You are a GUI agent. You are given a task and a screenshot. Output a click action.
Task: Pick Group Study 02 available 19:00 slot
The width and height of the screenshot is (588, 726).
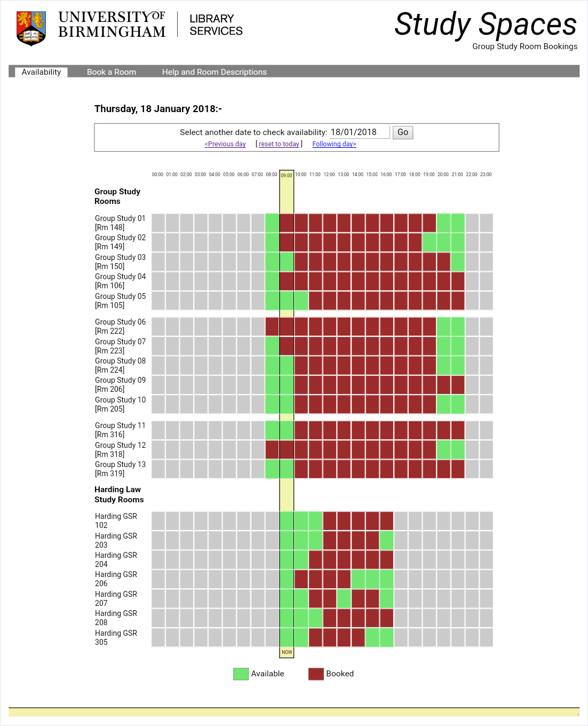coord(429,242)
